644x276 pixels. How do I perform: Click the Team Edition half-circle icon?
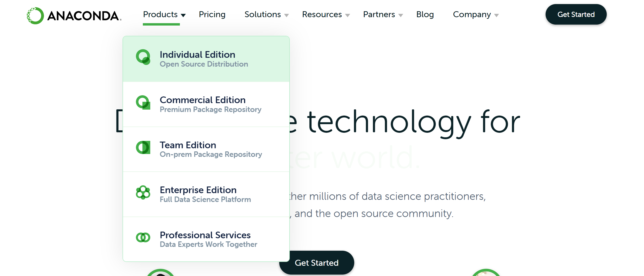pyautogui.click(x=143, y=147)
